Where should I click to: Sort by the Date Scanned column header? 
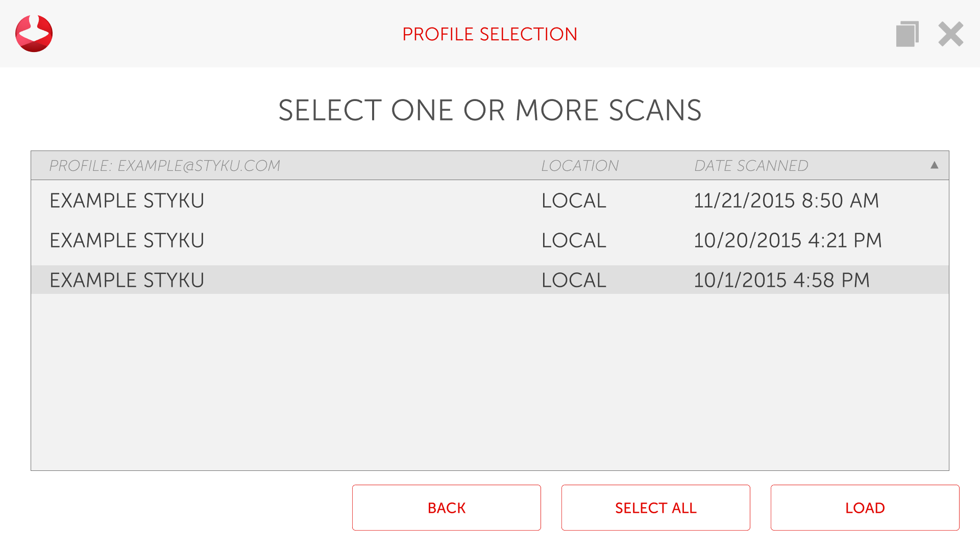pos(751,166)
